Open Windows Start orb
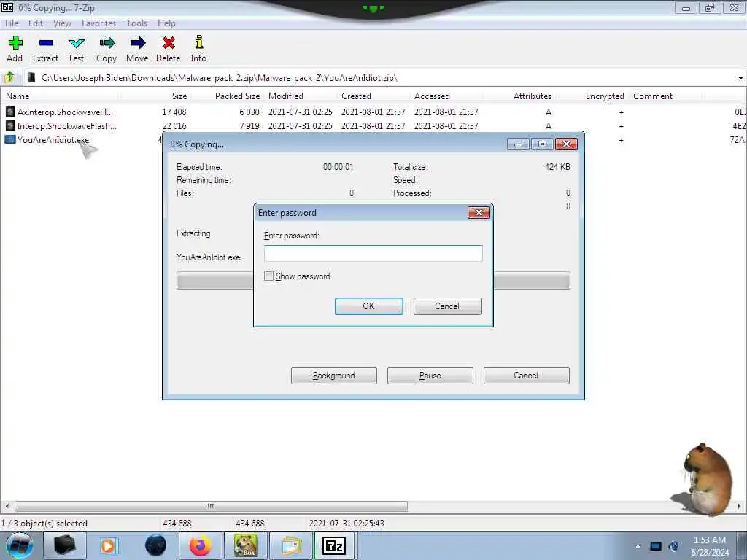Image resolution: width=747 pixels, height=560 pixels. [20, 545]
